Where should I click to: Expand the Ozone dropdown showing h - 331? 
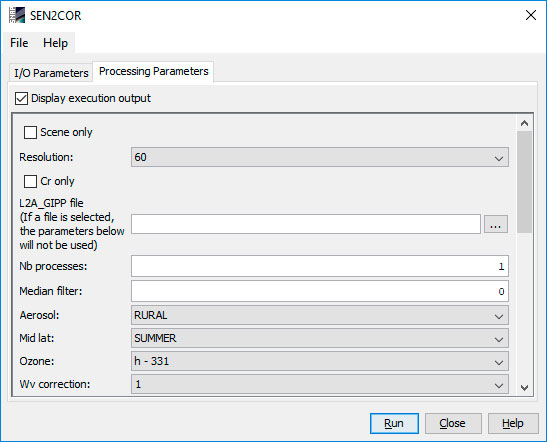click(320, 361)
